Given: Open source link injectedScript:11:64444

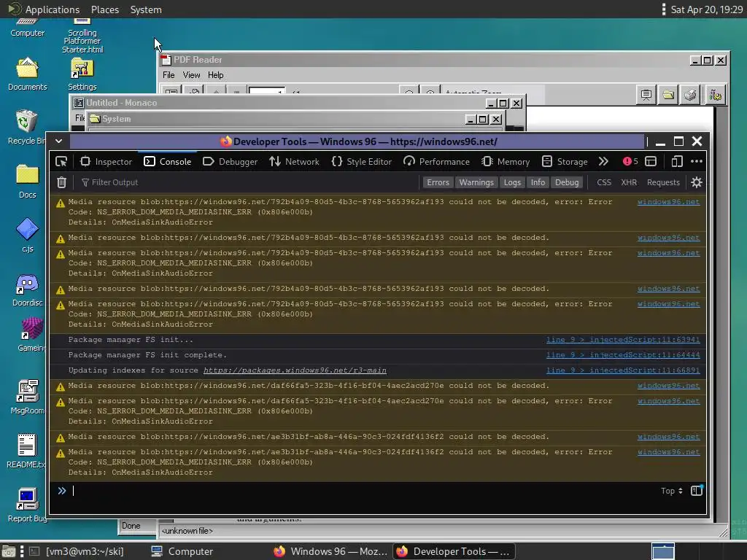Looking at the screenshot, I should click(623, 355).
